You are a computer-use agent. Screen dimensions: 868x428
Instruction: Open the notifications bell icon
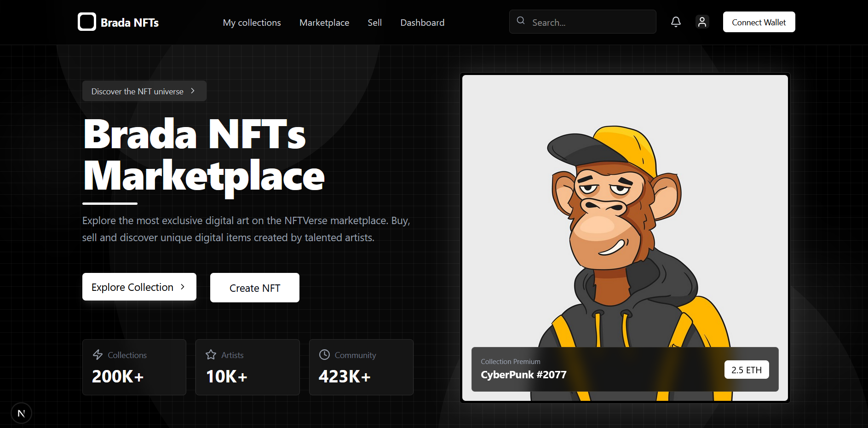tap(676, 22)
